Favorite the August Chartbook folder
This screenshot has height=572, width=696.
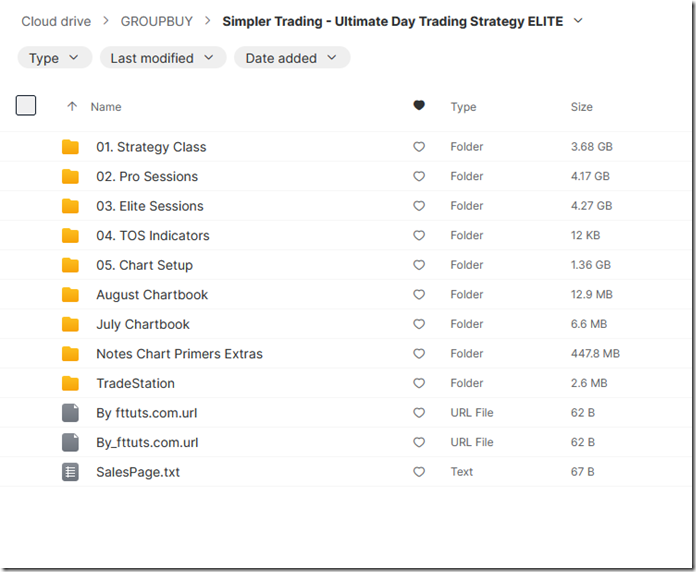419,295
